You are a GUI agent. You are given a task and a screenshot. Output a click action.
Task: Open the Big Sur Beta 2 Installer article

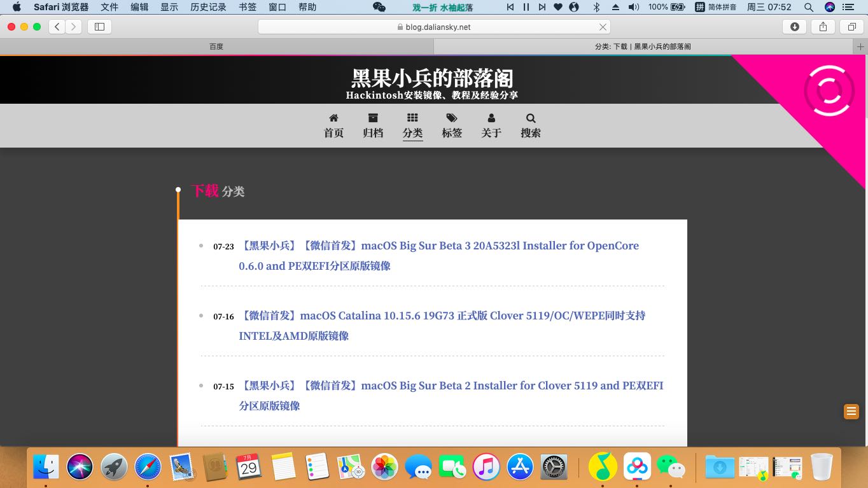coord(451,396)
